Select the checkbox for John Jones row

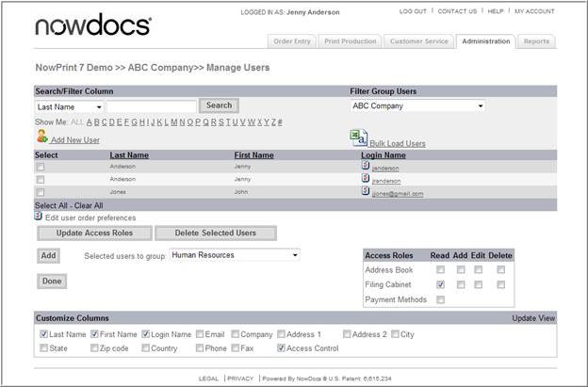(x=40, y=192)
